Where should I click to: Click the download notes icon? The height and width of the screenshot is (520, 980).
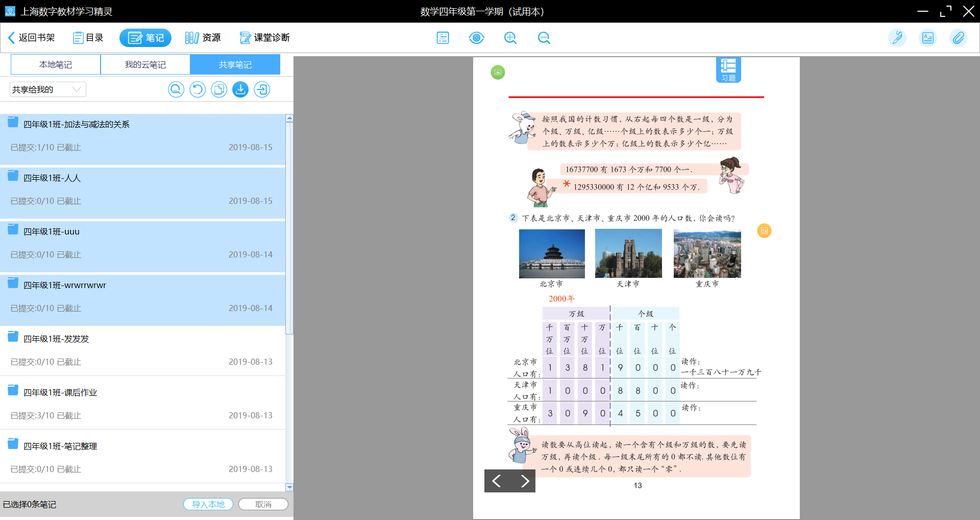point(240,89)
